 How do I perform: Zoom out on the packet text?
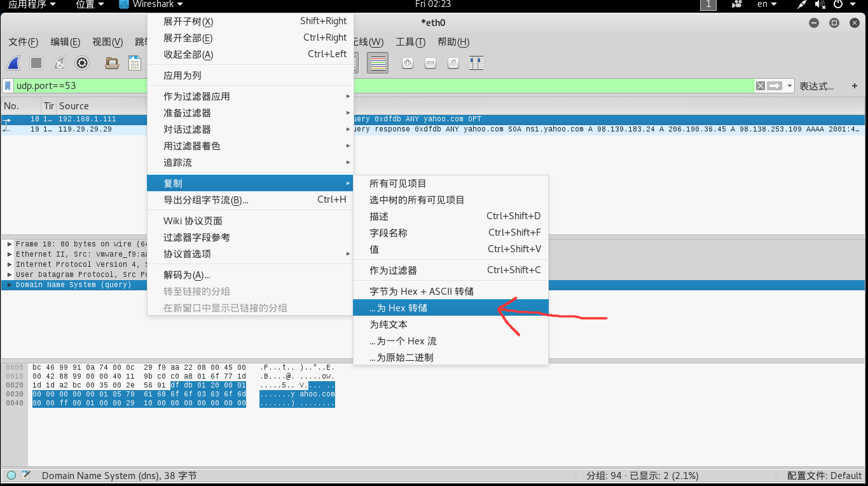click(x=431, y=63)
